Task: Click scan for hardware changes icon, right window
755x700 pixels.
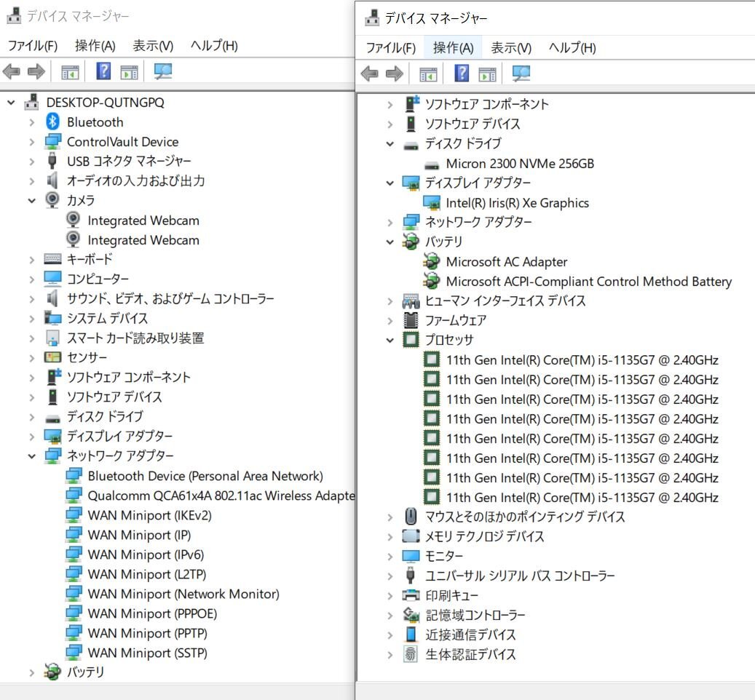Action: 521,73
